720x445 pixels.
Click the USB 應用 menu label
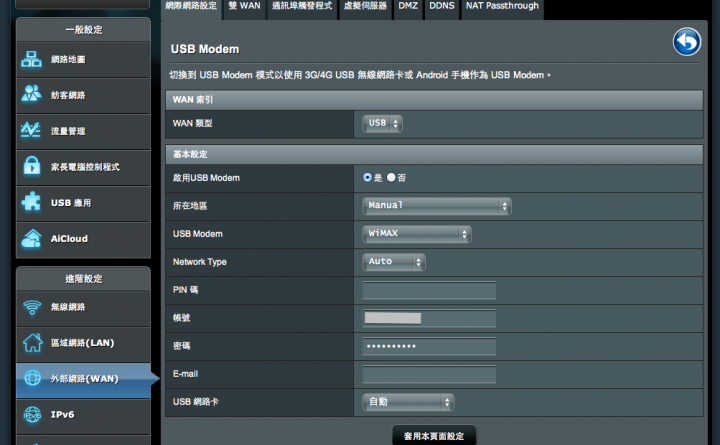click(x=71, y=203)
